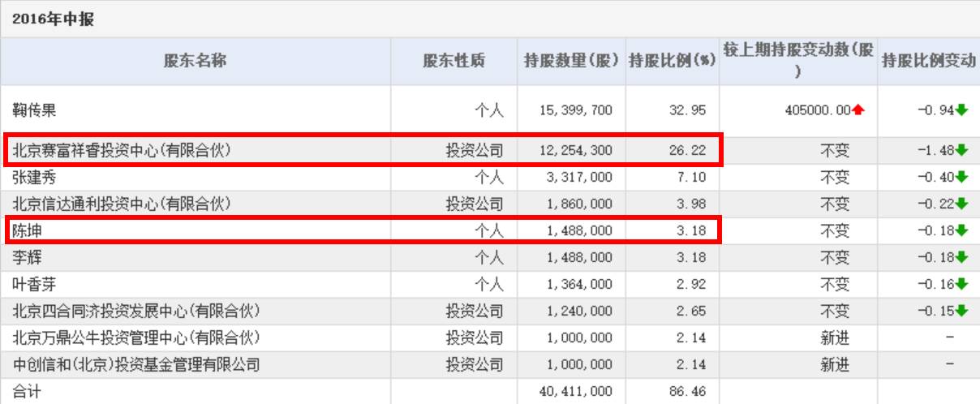Click the green down arrow next to -0.15
The width and height of the screenshot is (980, 404).
[962, 311]
